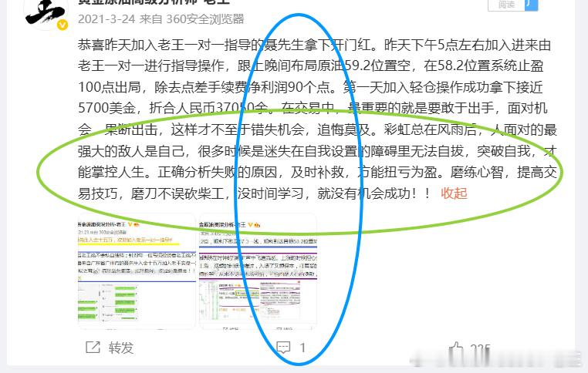This screenshot has width=588, height=373.
Task: Open the second attached image thumbnail
Action: pos(258,272)
